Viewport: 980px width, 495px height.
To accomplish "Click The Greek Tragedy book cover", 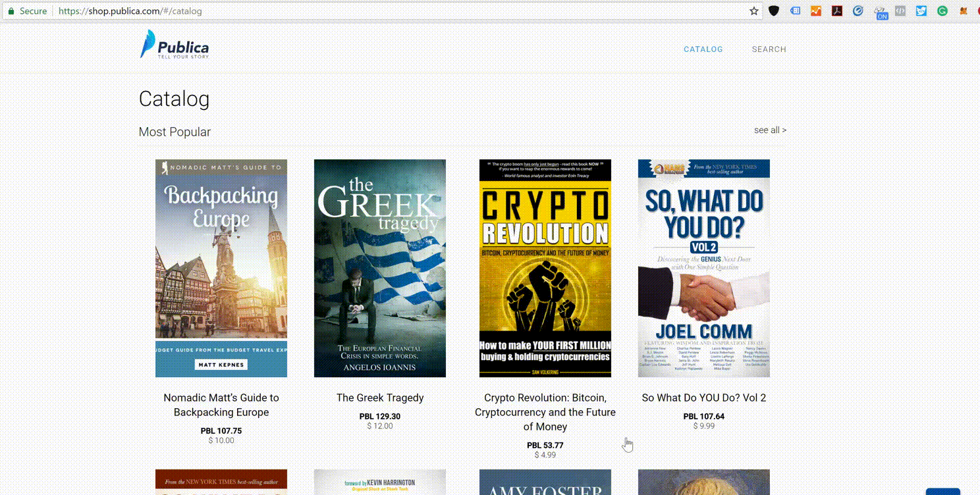I will 380,268.
